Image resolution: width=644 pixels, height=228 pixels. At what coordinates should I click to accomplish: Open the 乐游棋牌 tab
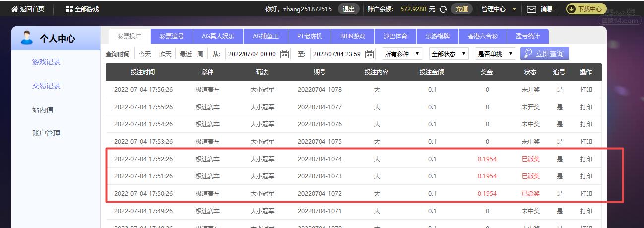[x=438, y=36]
